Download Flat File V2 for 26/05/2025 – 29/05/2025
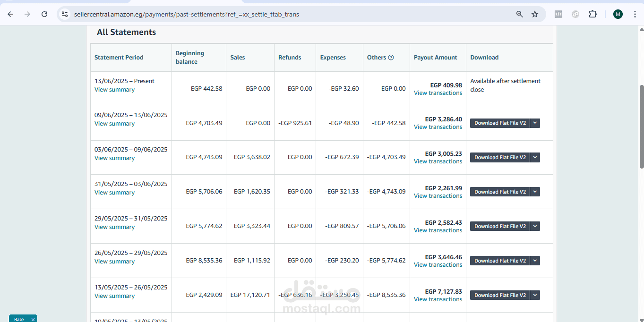The image size is (644, 322). coord(500,261)
